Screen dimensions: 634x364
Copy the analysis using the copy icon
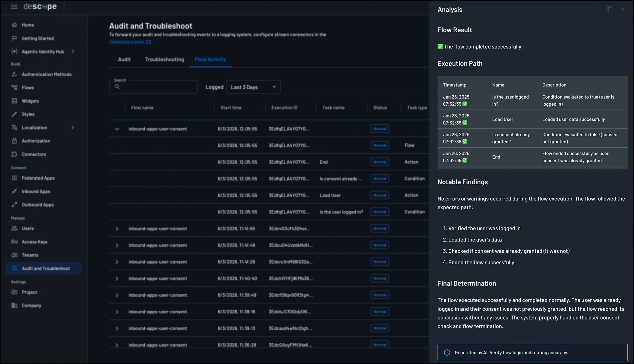(610, 10)
